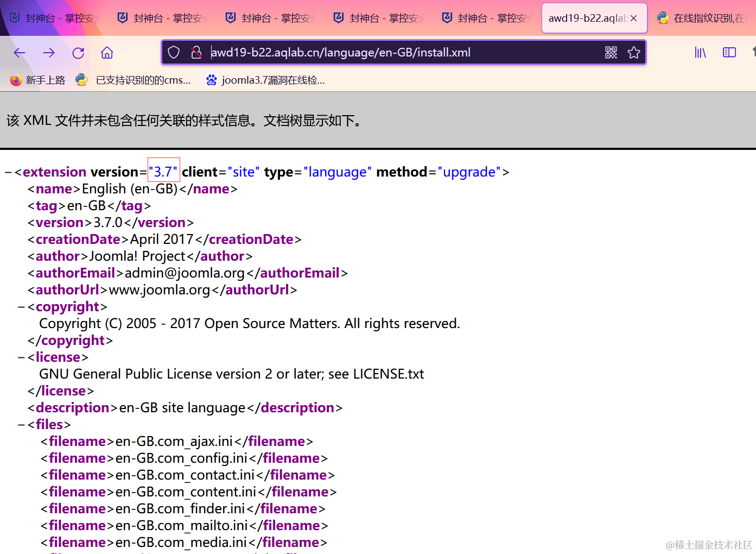Click the method value "upgrade"
This screenshot has height=554, width=756.
(469, 172)
